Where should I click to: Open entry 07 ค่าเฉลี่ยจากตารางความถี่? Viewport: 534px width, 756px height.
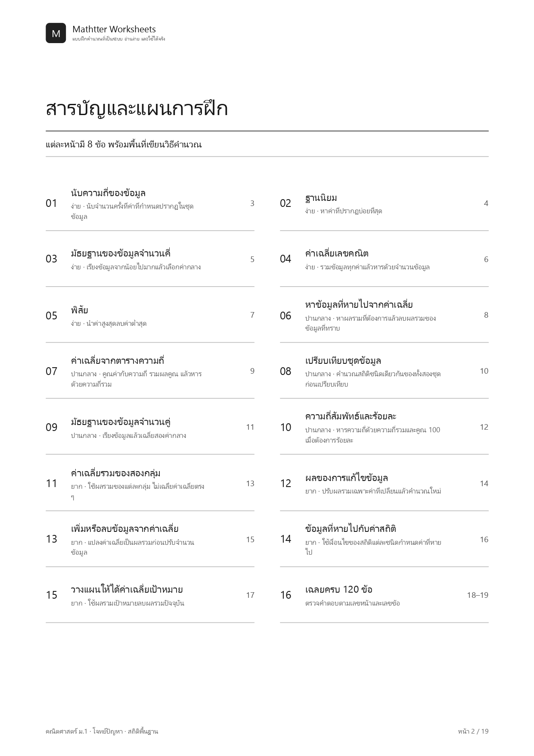[150, 371]
